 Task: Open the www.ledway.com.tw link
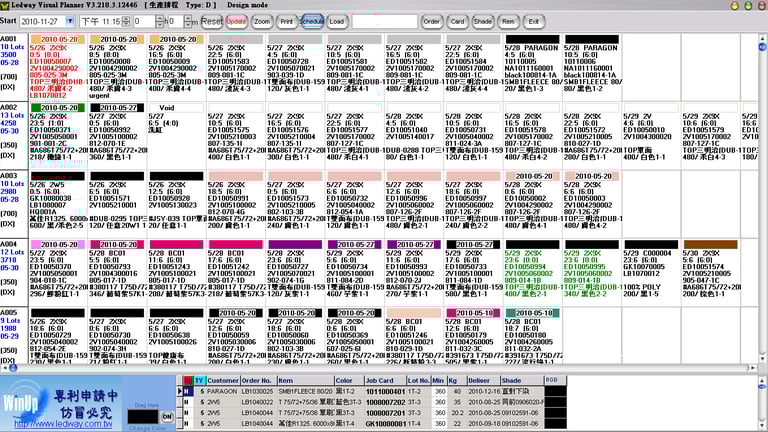pos(63,424)
